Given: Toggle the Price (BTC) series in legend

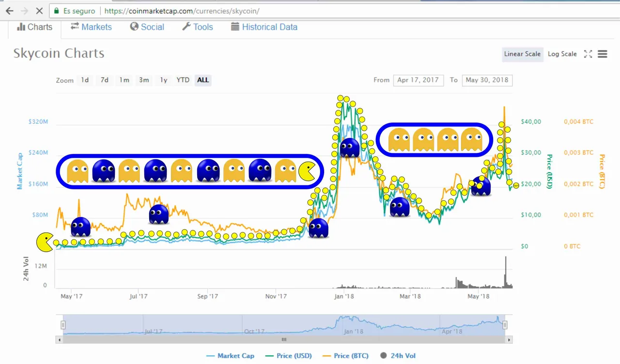Looking at the screenshot, I should coord(345,356).
